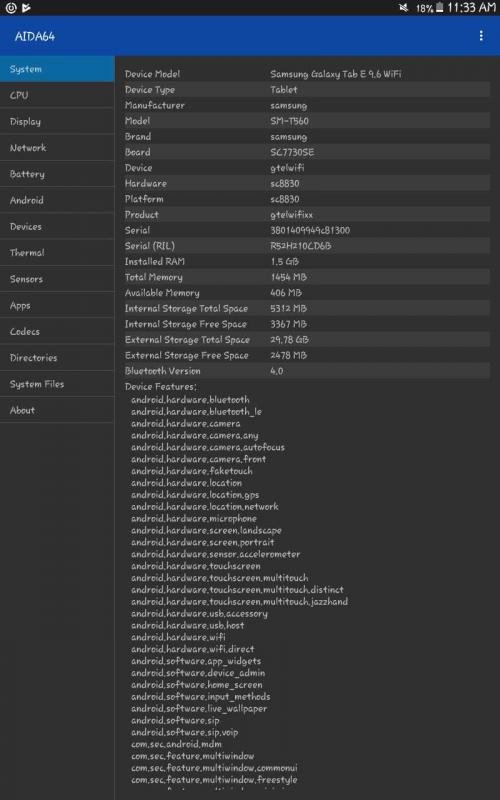Tap android.hardware.touchscreen.multitouch.jazzhand line

click(240, 602)
